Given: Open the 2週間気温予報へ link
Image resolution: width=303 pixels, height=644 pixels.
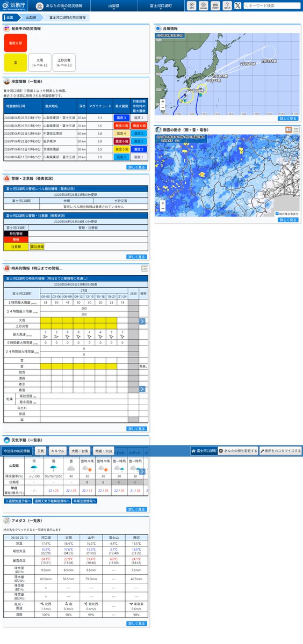Looking at the screenshot, I should coord(18,501).
